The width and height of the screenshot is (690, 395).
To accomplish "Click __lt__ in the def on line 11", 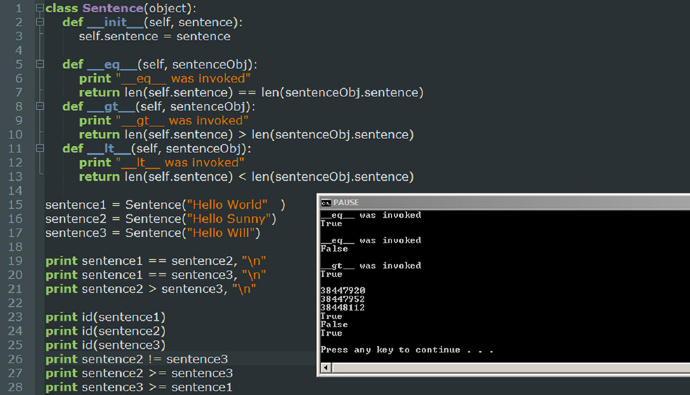I will pos(109,149).
